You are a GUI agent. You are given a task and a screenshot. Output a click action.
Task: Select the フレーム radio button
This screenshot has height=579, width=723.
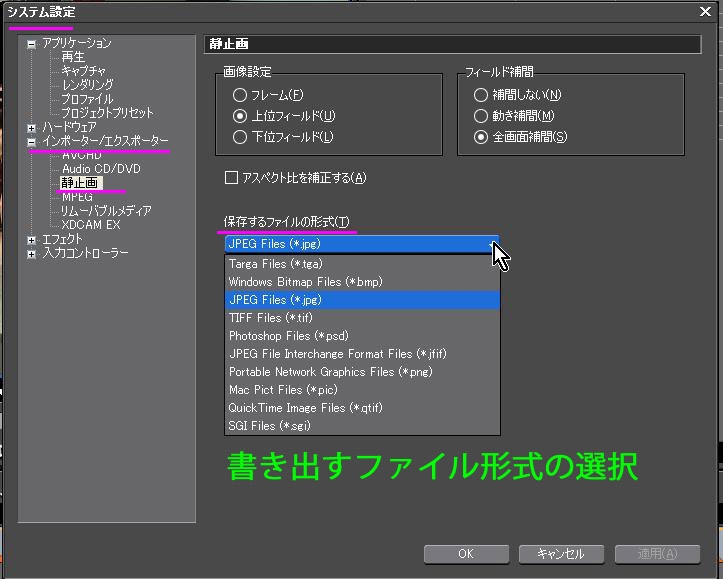click(x=239, y=95)
